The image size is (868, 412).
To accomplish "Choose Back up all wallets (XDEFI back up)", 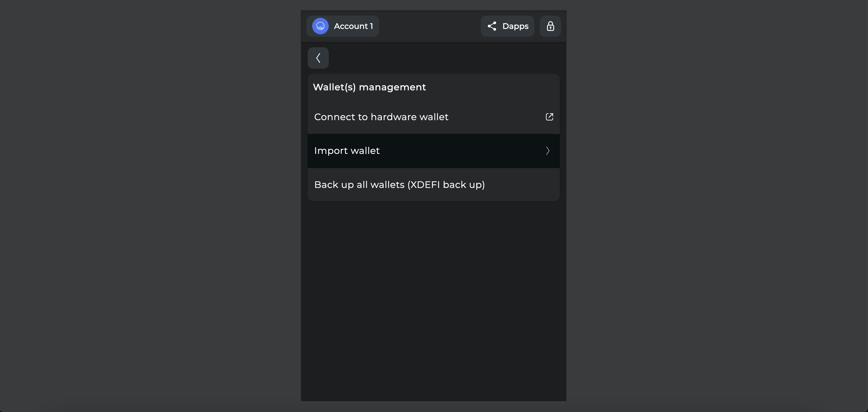I will coord(433,185).
